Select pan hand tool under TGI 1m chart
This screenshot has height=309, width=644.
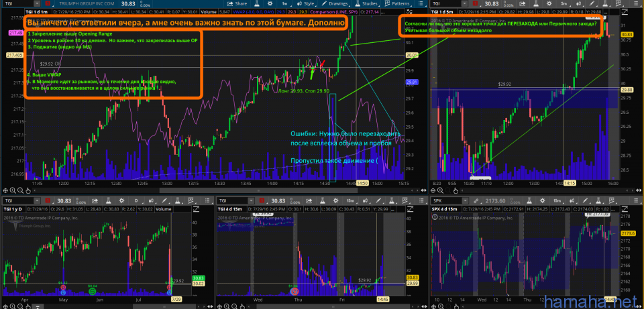28,190
